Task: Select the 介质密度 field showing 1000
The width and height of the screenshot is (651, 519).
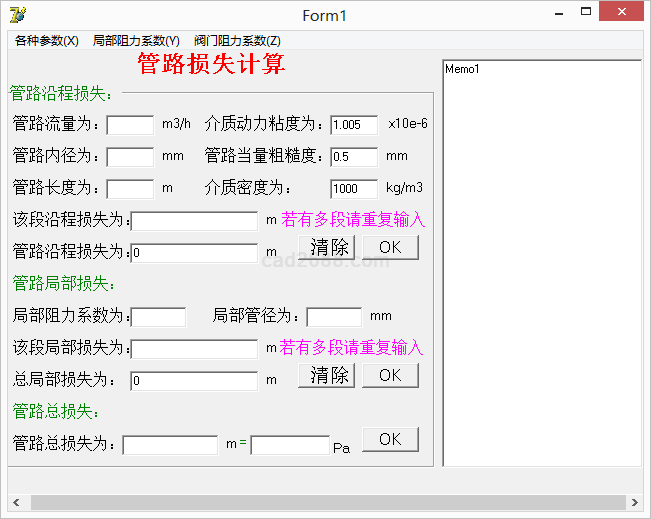Action: pos(354,189)
